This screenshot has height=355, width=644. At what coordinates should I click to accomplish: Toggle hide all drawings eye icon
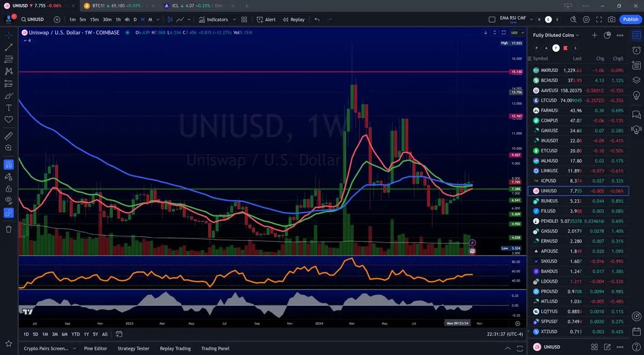[x=9, y=200]
